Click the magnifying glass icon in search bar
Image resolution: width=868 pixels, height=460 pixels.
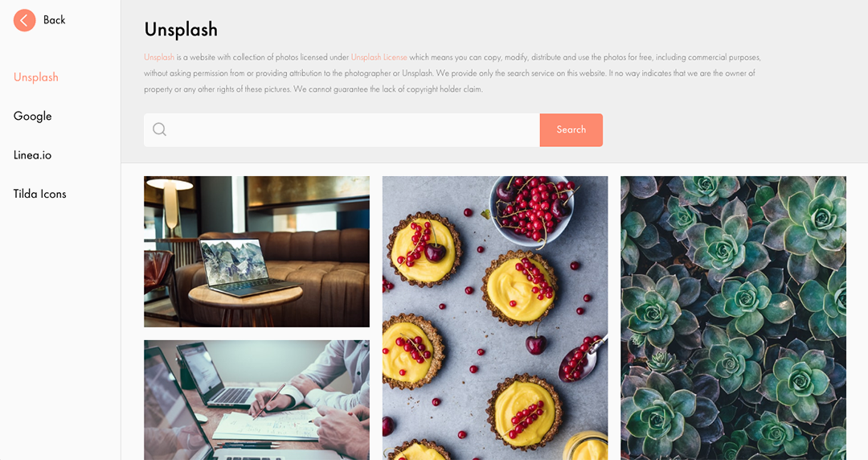pos(159,129)
